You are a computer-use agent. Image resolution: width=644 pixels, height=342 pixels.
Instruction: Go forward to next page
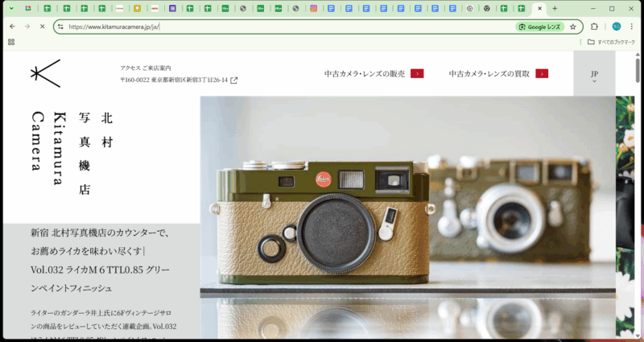click(x=27, y=27)
